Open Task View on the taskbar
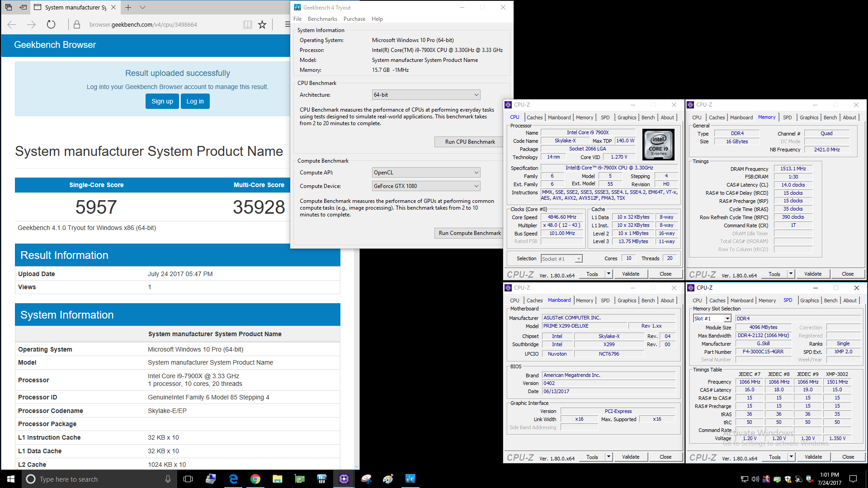 pyautogui.click(x=188, y=479)
